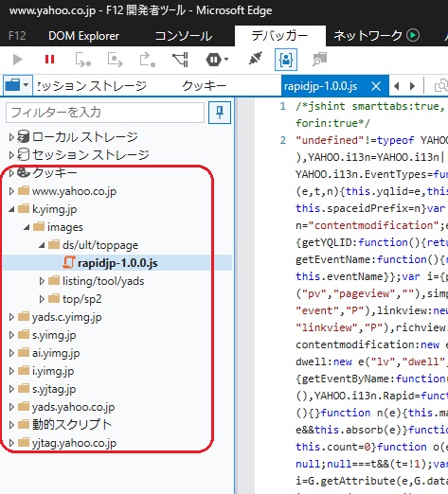Viewport: 448px width, 494px height.
Task: Open the file picker folder dropdown
Action: (x=18, y=85)
